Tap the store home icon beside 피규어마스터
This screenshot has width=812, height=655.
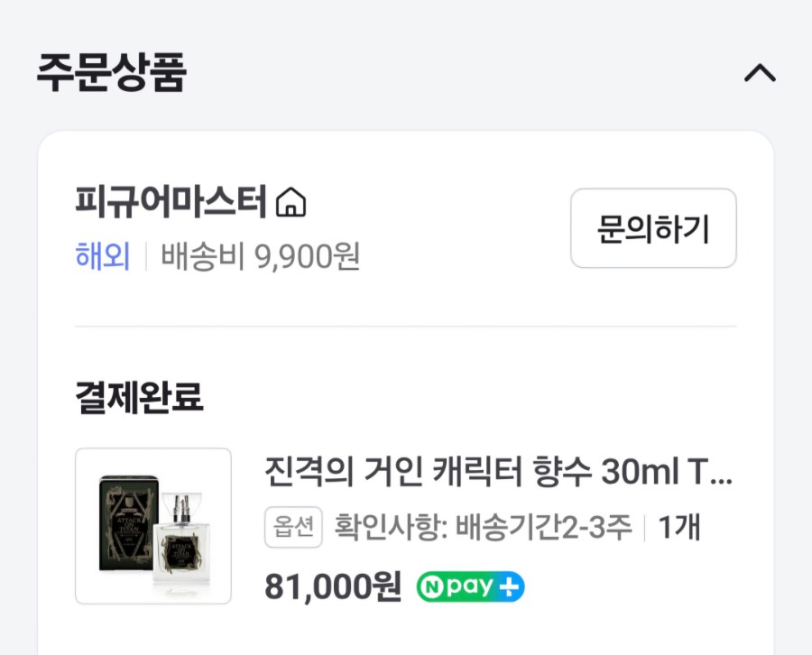(290, 203)
